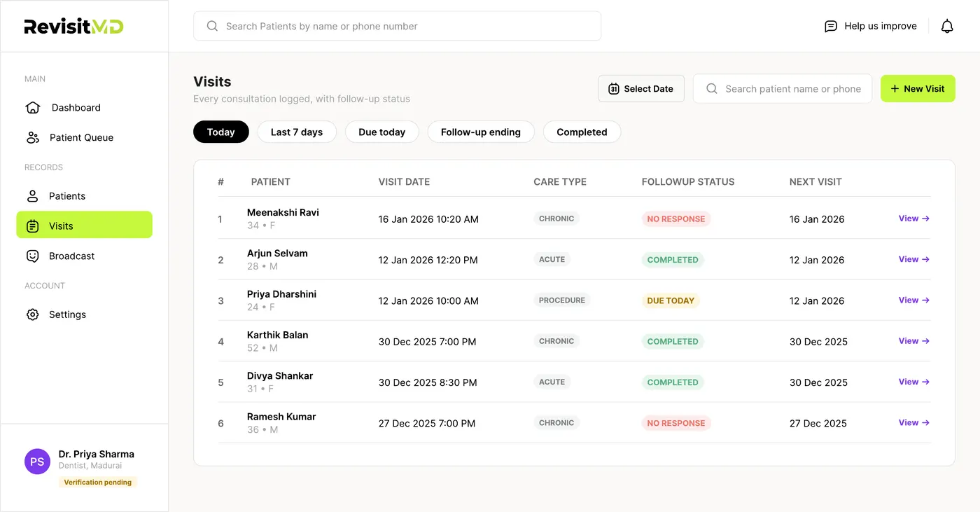Click the Patient Queue people icon

click(32, 137)
